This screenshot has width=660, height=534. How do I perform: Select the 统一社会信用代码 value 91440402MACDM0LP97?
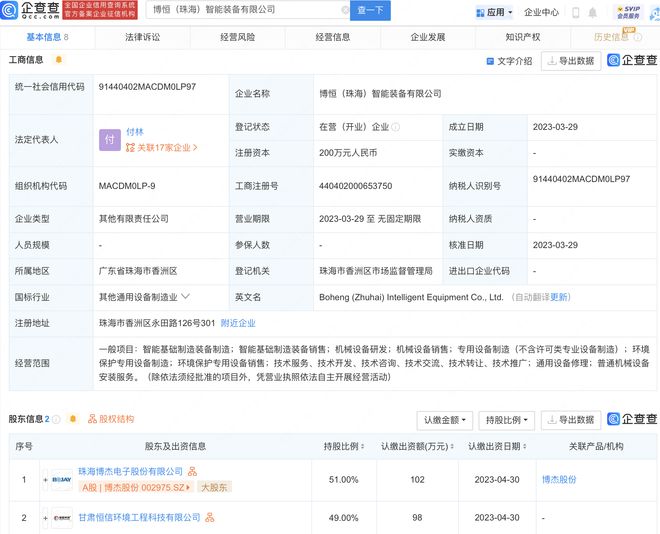[x=147, y=87]
